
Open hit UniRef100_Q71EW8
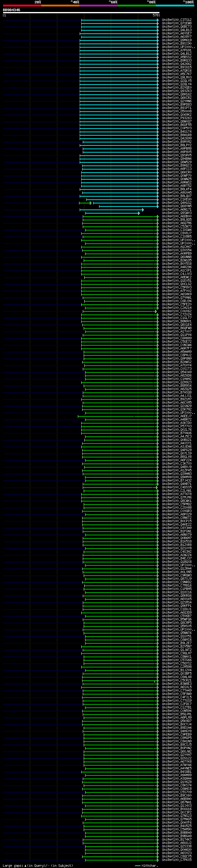pyautogui.click(x=176, y=23)
